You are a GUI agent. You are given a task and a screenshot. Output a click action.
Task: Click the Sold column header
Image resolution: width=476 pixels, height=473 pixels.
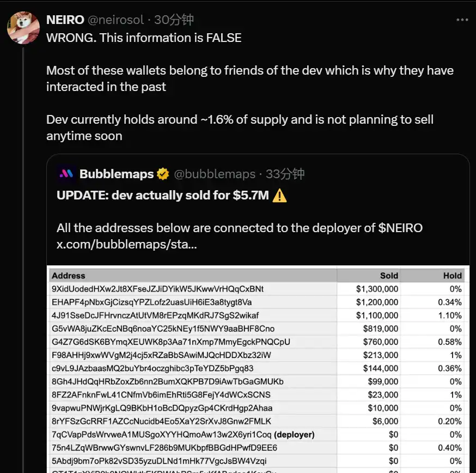click(x=389, y=276)
